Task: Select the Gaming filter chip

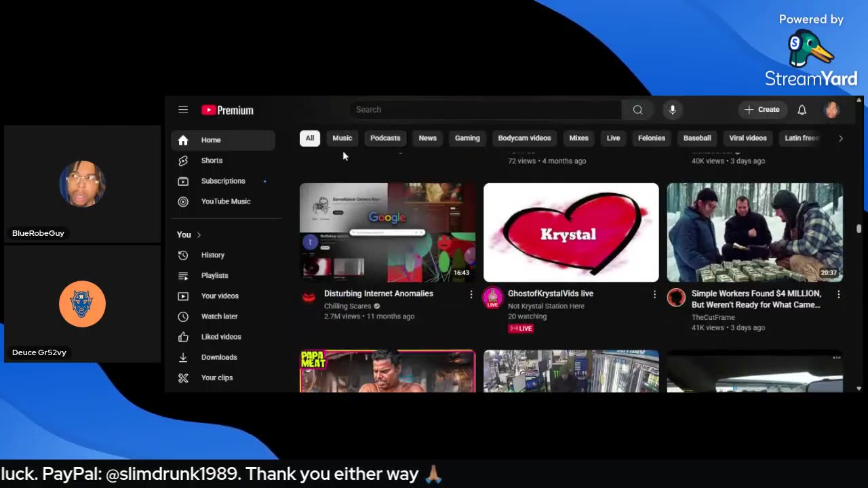Action: (x=467, y=138)
